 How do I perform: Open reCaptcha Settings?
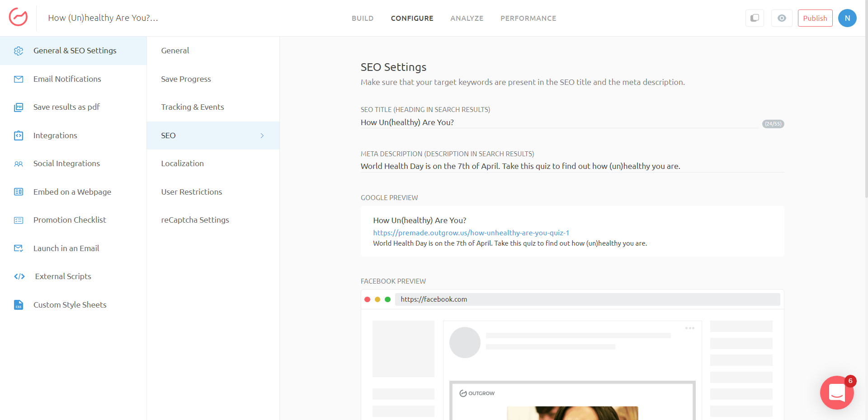tap(213, 220)
